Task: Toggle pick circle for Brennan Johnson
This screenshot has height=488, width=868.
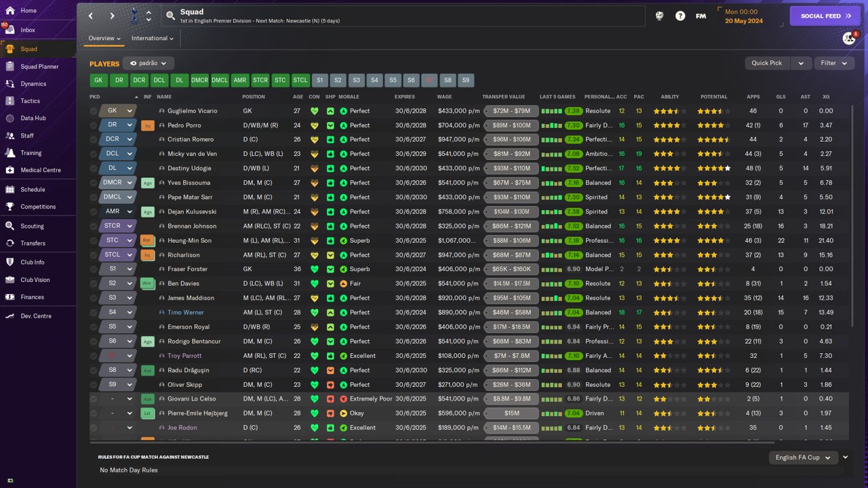Action: click(x=94, y=226)
